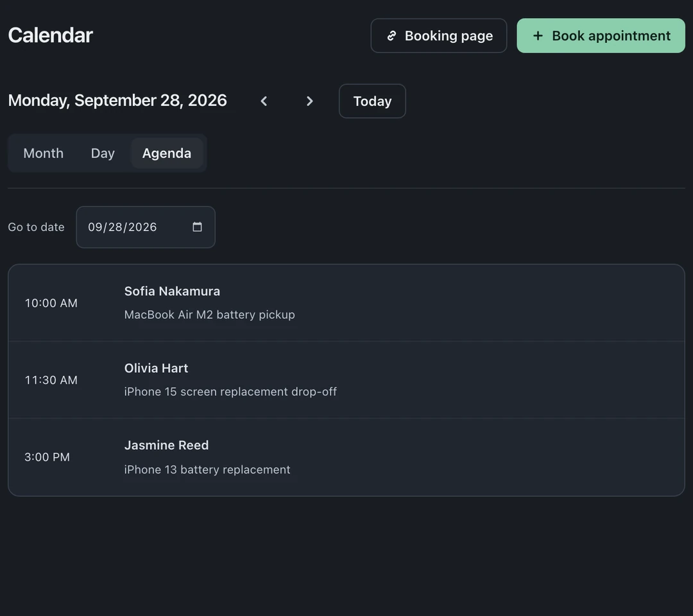Screen dimensions: 693x616
Task: Open Sofia Nakamura appointment
Action: [x=346, y=303]
